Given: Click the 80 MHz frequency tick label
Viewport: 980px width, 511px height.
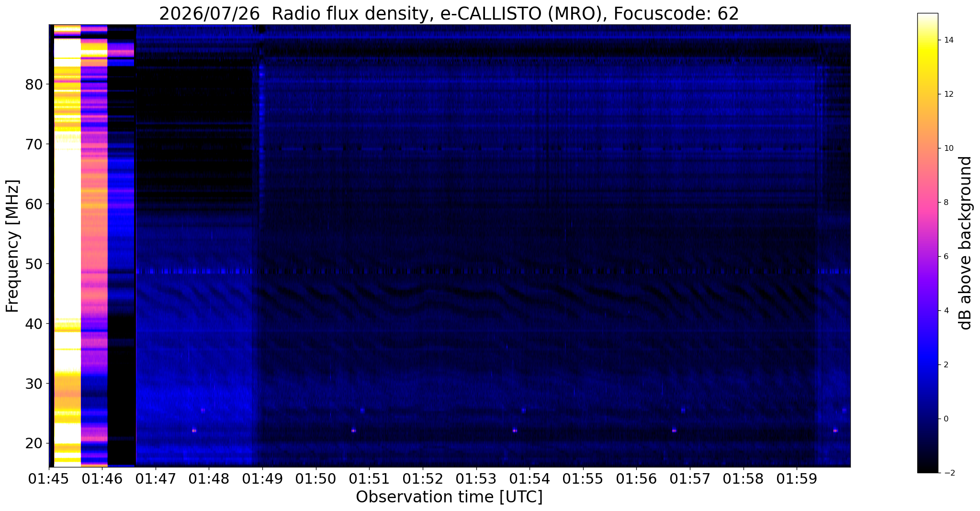Looking at the screenshot, I should coord(34,85).
